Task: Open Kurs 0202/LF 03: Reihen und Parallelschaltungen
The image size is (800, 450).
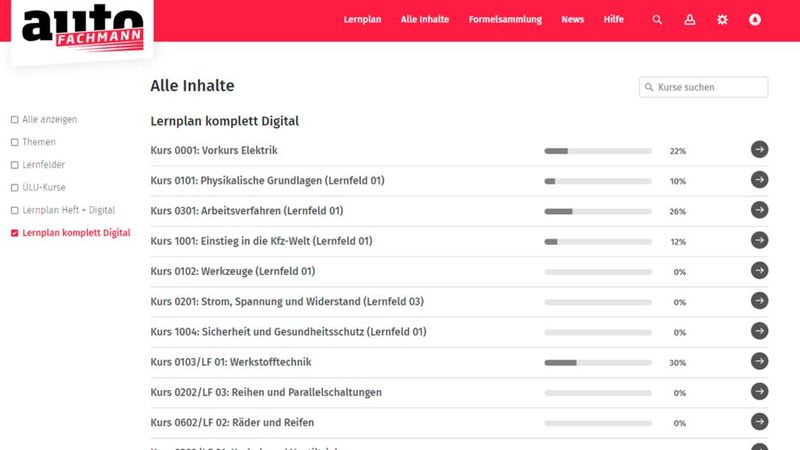Action: tap(266, 392)
